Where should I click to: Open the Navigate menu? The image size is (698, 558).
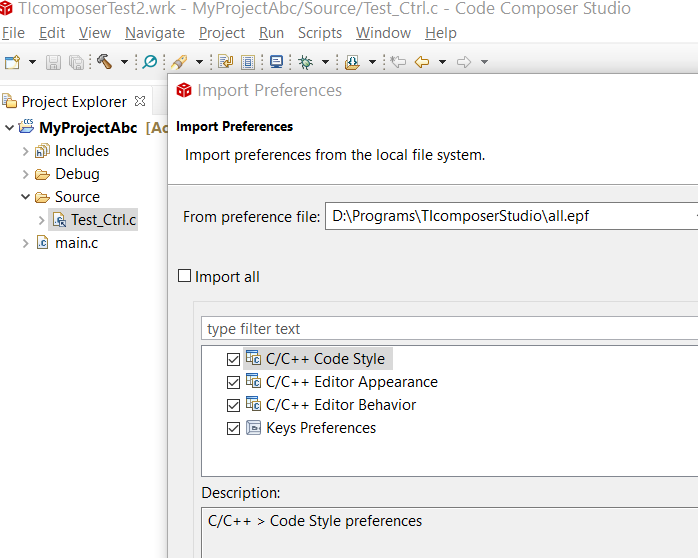tap(154, 33)
